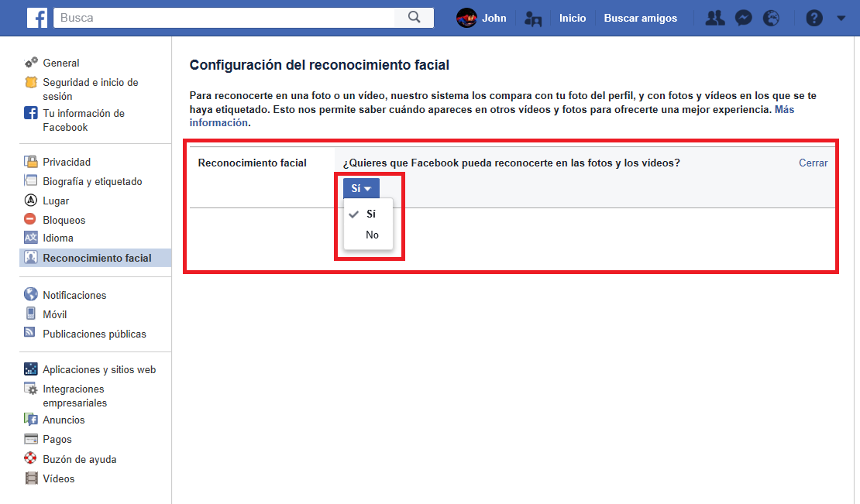
Task: Click the Reconocimiento facial face icon
Action: [x=31, y=258]
